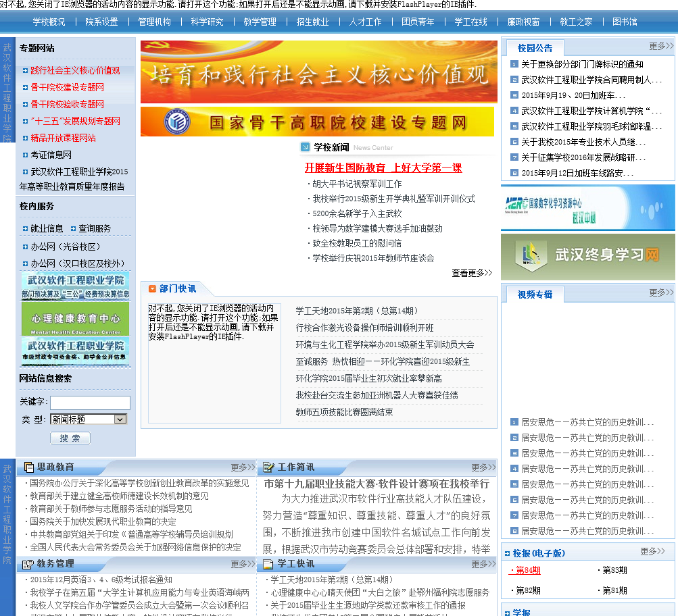Click the 武汉终身学习网 banner

point(587,257)
